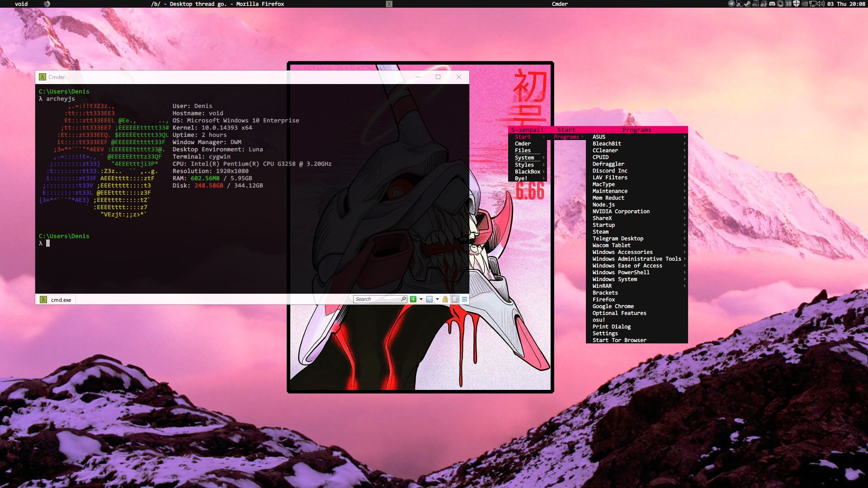Select Cmder in the S-senpai menu
Viewport: 868px width, 488px height.
pos(528,144)
